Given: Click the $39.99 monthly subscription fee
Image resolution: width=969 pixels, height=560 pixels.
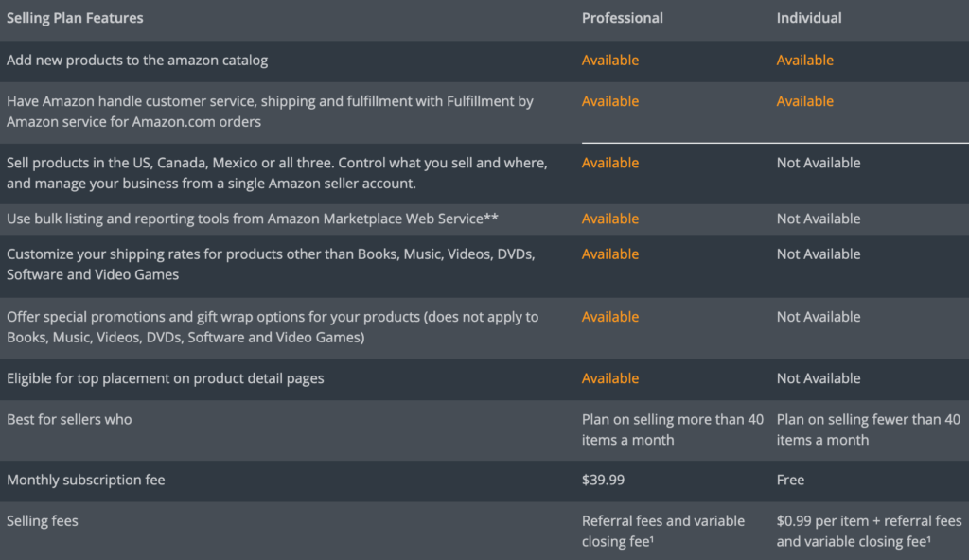Looking at the screenshot, I should tap(603, 480).
